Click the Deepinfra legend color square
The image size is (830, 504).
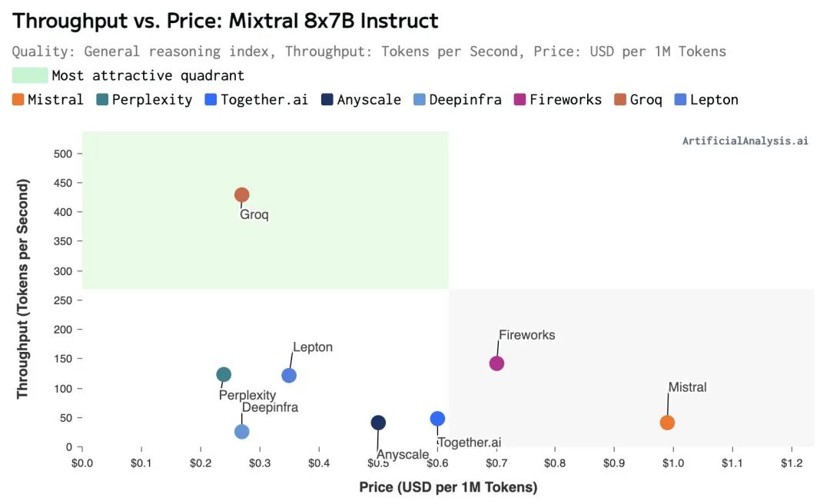[420, 99]
